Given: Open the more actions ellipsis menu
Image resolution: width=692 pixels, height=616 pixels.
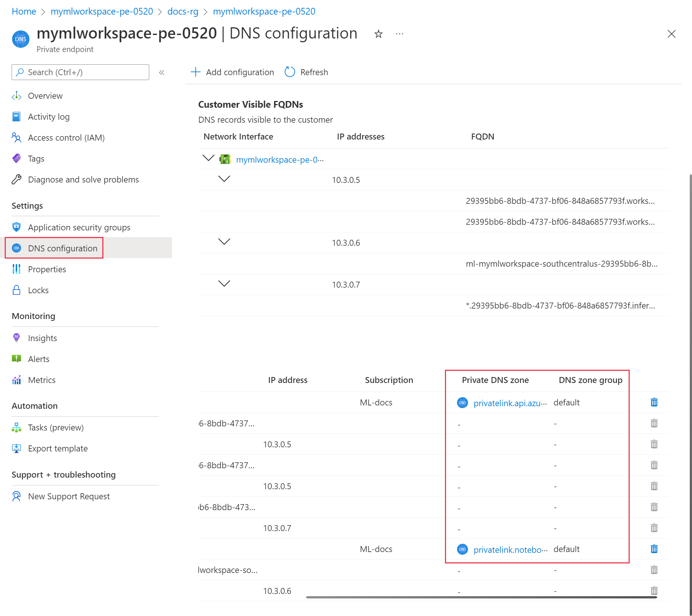Looking at the screenshot, I should click(x=399, y=34).
